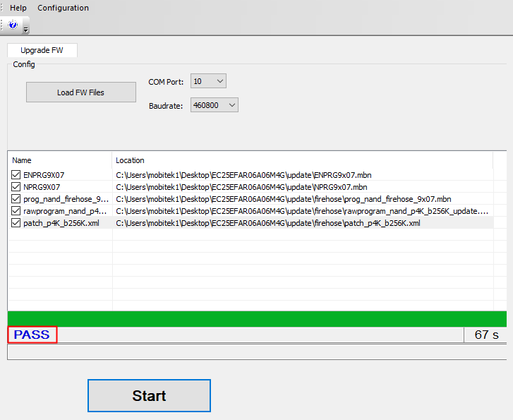
Task: Open the Help menu
Action: 18,8
